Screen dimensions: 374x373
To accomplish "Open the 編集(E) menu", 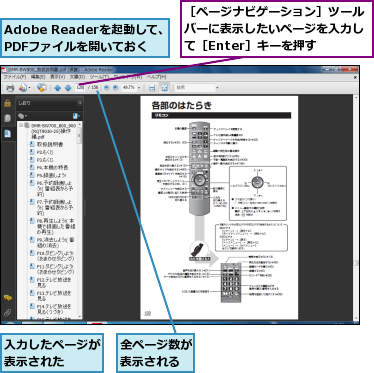I will 38,77.
